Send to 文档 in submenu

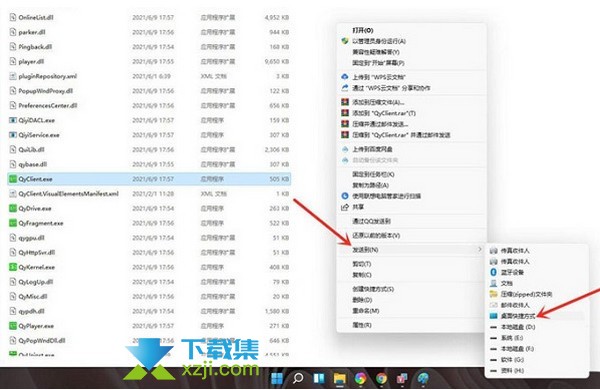[x=507, y=283]
